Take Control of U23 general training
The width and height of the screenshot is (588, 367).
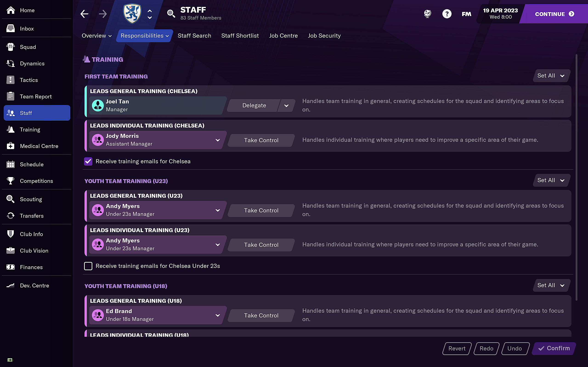(261, 210)
